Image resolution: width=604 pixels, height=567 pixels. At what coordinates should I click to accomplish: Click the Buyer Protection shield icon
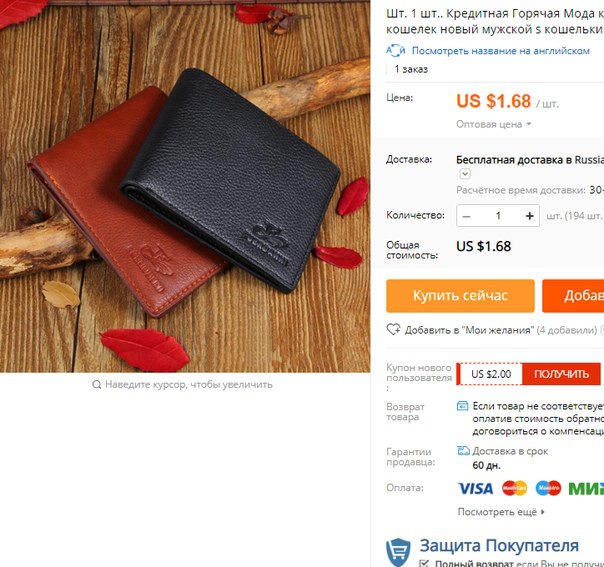tap(398, 552)
